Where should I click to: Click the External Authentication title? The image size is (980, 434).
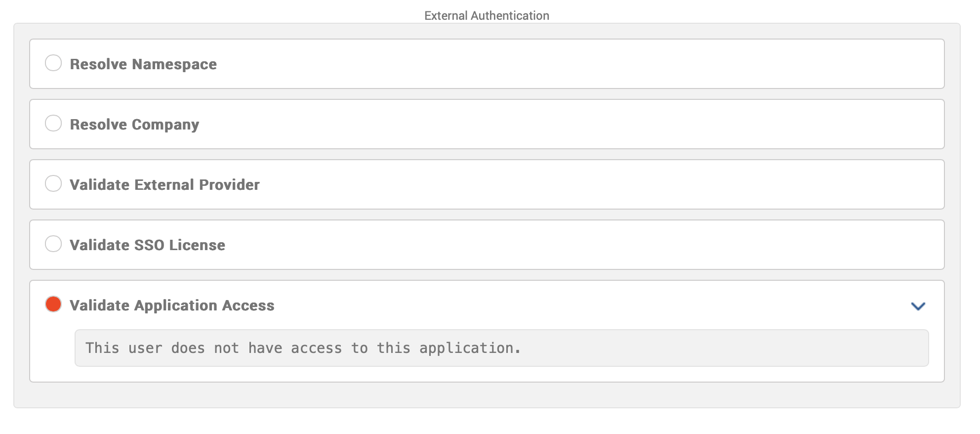click(x=486, y=15)
